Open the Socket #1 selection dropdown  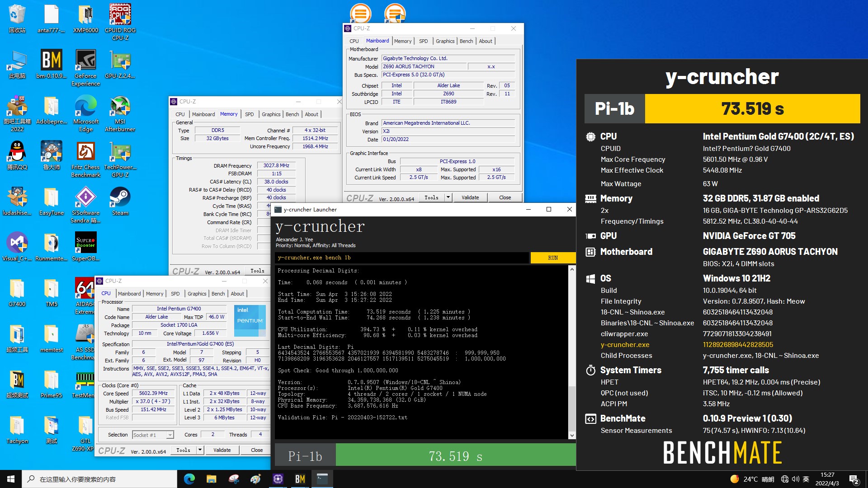coord(153,435)
